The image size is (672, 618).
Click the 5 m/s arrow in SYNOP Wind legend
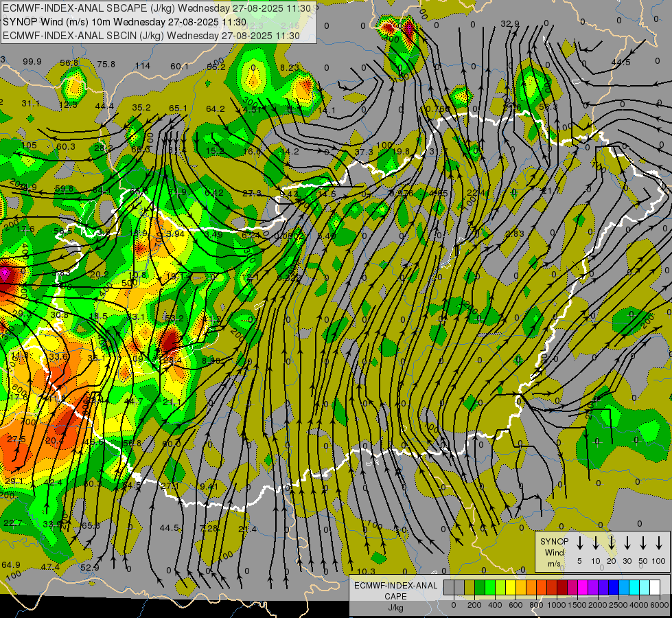coord(579,543)
